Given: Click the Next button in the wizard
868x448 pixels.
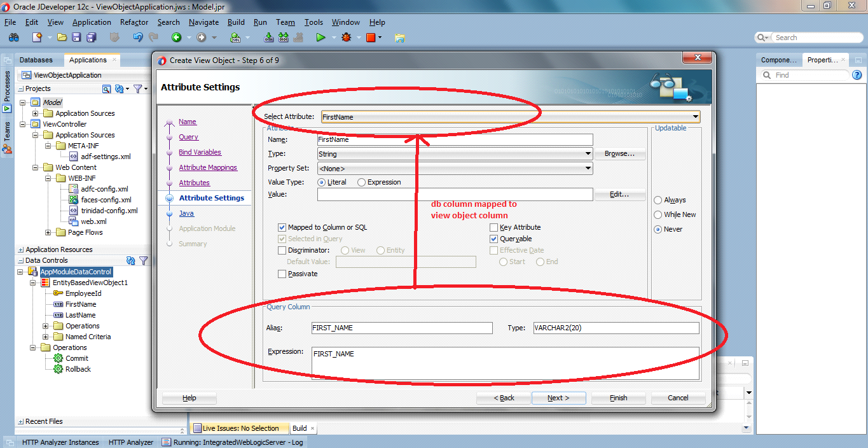Looking at the screenshot, I should pyautogui.click(x=558, y=398).
